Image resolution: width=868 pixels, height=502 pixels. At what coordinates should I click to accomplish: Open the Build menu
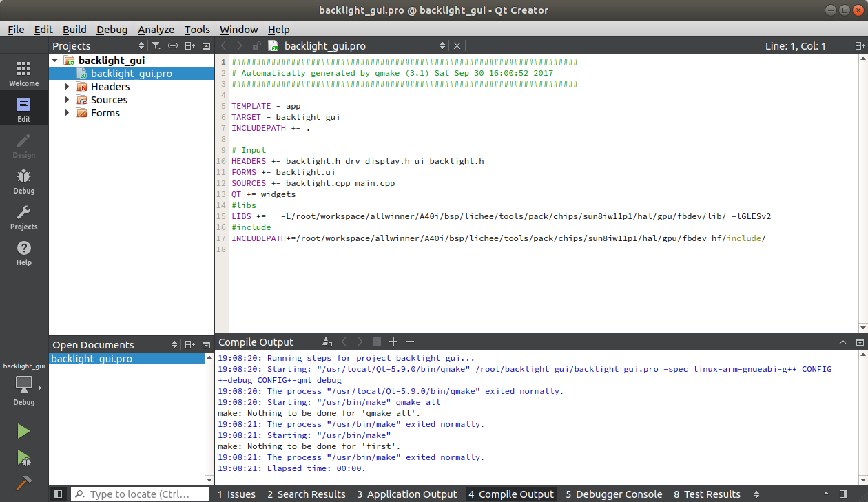click(74, 30)
